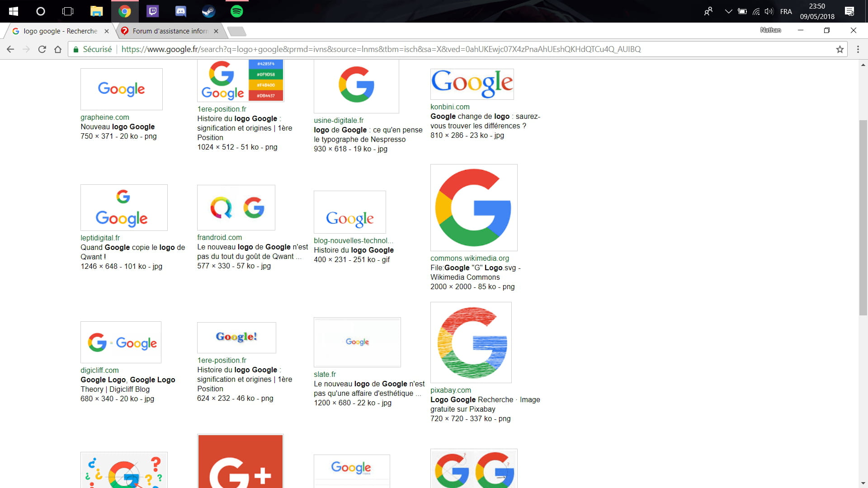Show hidden system tray icons
This screenshot has height=488, width=868.
coord(728,11)
